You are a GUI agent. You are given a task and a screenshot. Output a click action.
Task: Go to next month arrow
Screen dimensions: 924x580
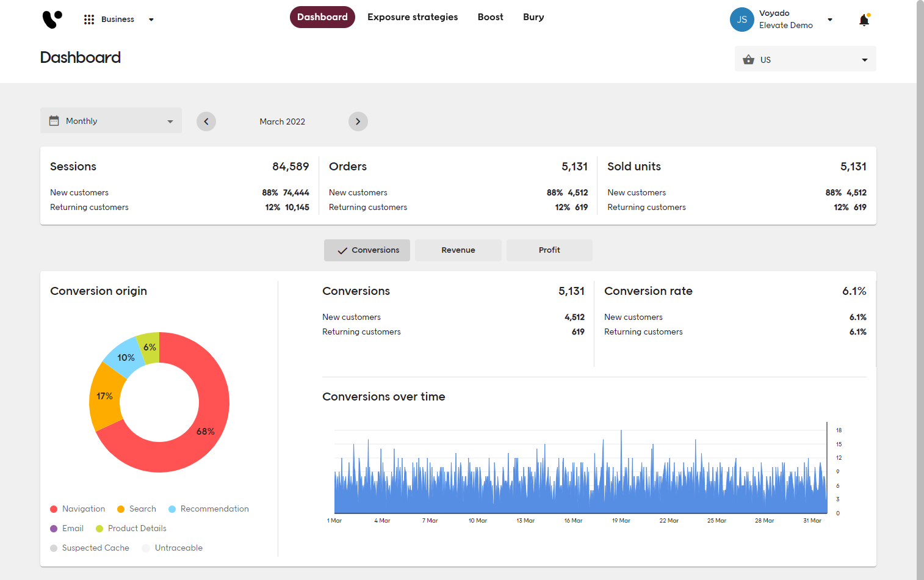[x=358, y=121]
